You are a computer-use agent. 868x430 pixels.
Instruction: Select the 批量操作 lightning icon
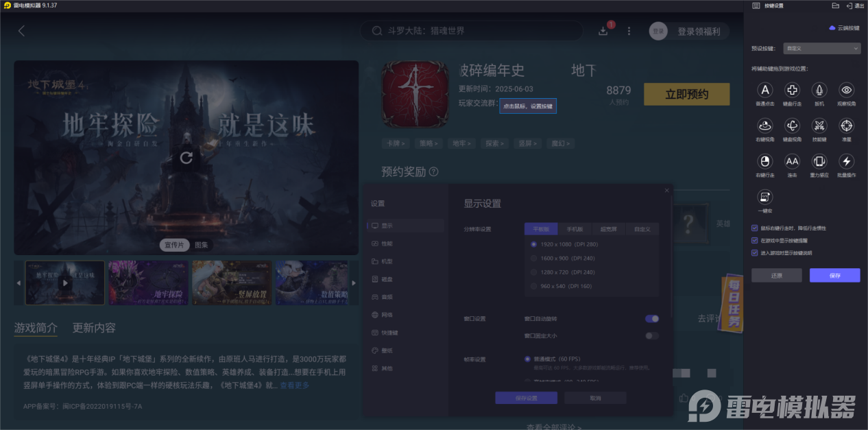[x=846, y=162]
